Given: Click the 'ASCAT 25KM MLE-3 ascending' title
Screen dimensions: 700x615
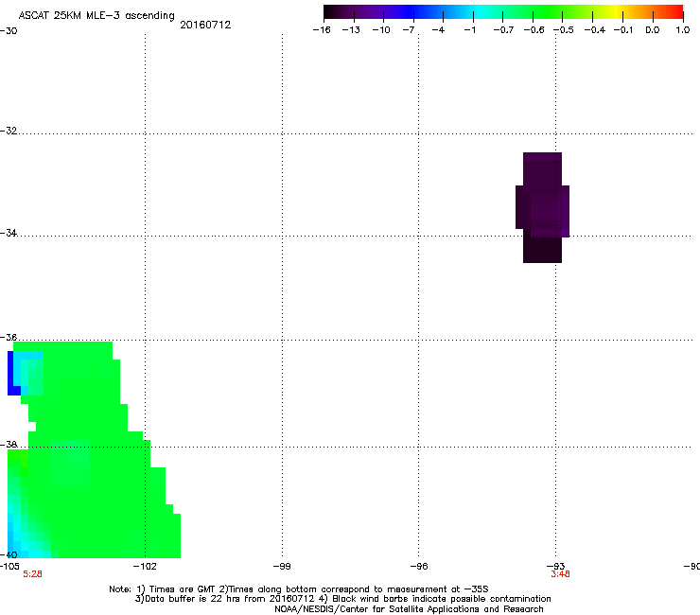Looking at the screenshot, I should click(x=96, y=15).
